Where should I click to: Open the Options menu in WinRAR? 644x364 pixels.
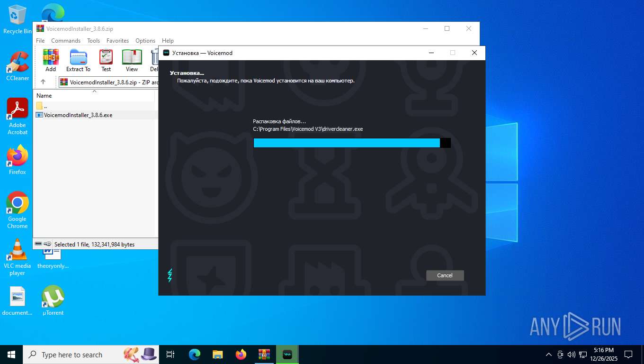tap(145, 41)
